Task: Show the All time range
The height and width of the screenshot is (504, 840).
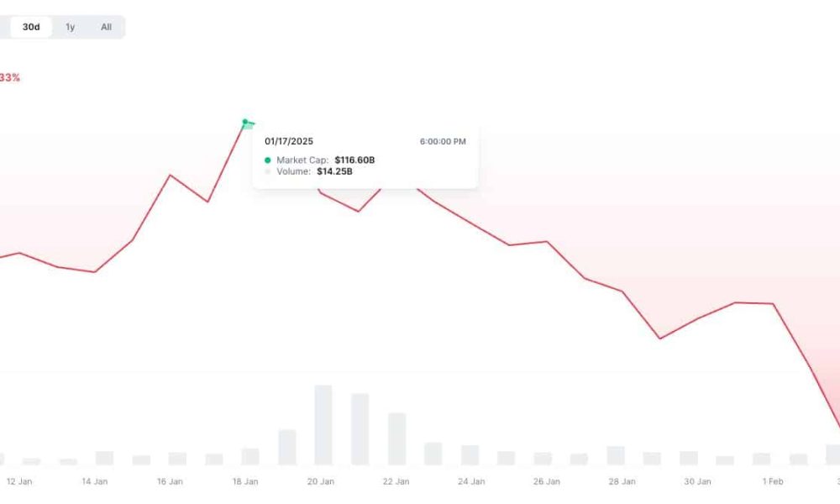Action: pyautogui.click(x=106, y=27)
